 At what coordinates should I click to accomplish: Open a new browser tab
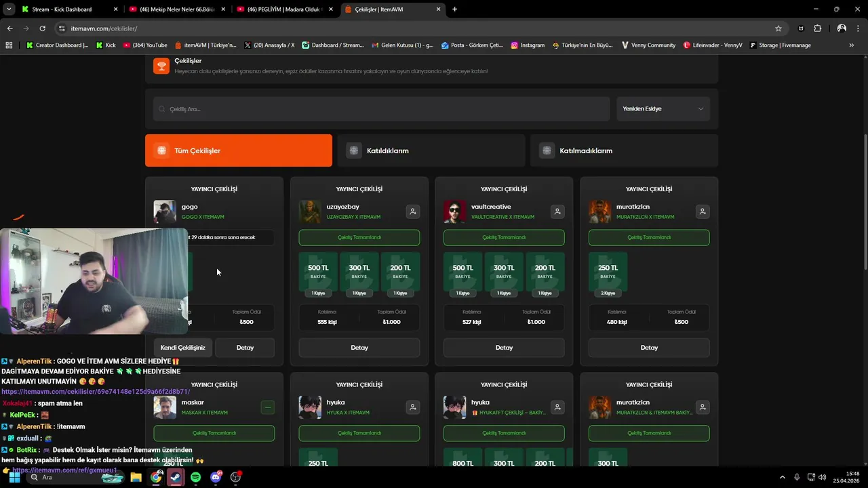point(454,9)
